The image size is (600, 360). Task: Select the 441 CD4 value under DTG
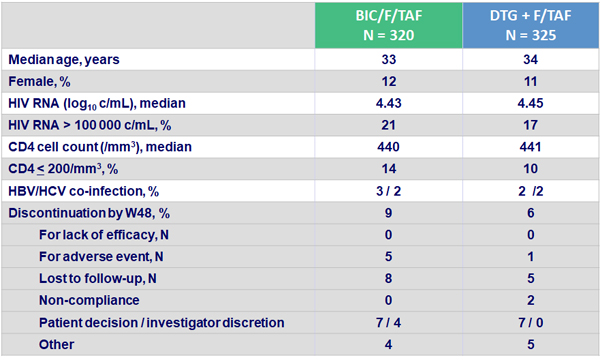[x=530, y=147]
